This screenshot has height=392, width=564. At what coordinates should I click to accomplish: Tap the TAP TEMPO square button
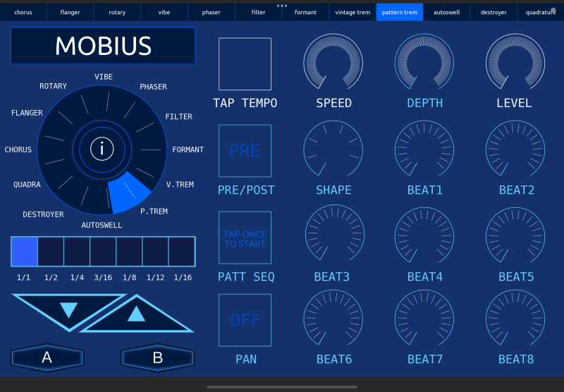(245, 64)
